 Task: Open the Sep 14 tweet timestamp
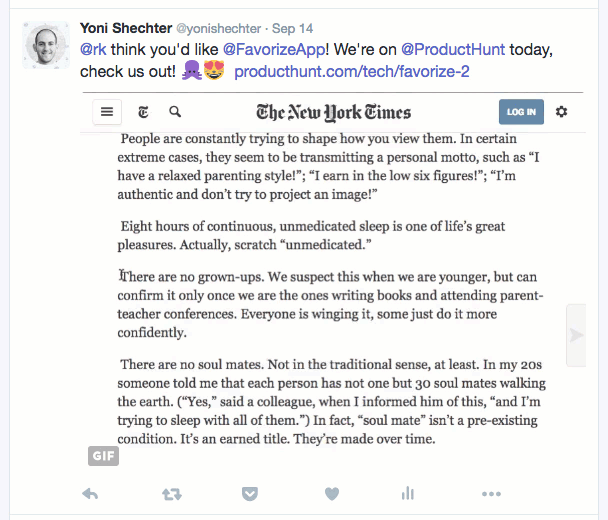tap(292, 28)
